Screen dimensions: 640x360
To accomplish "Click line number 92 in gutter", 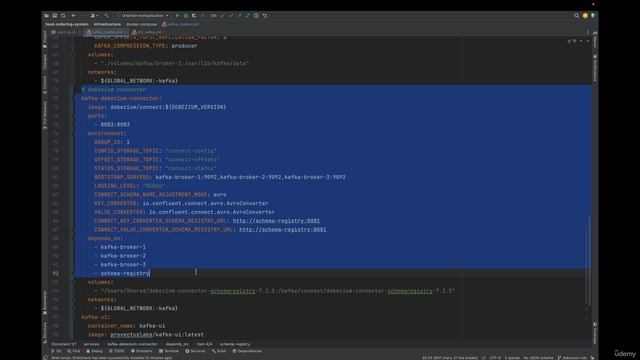I will point(56,273).
